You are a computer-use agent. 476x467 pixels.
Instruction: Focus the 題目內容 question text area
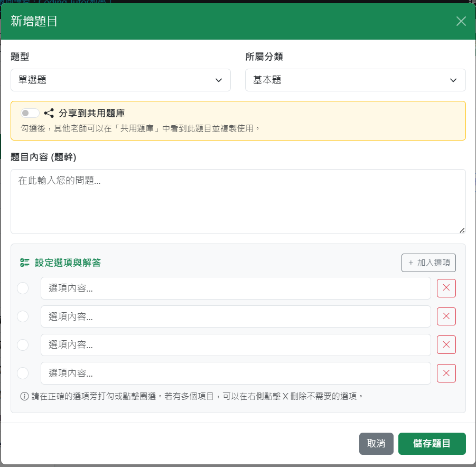click(x=238, y=201)
